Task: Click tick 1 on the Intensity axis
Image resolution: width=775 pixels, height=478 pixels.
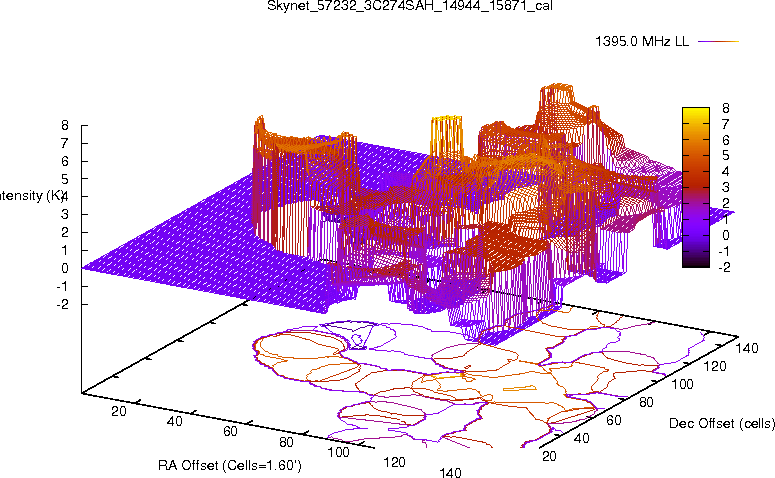Action: click(x=65, y=251)
